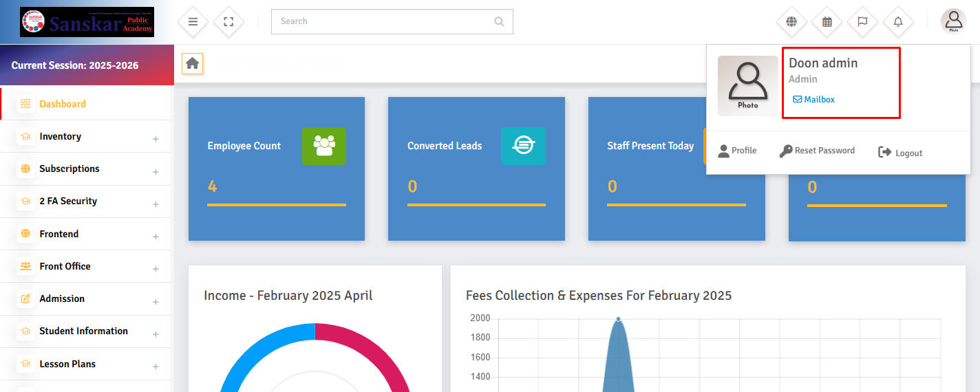Open the bell notifications icon
Screen dimensions: 980x392
point(898,22)
